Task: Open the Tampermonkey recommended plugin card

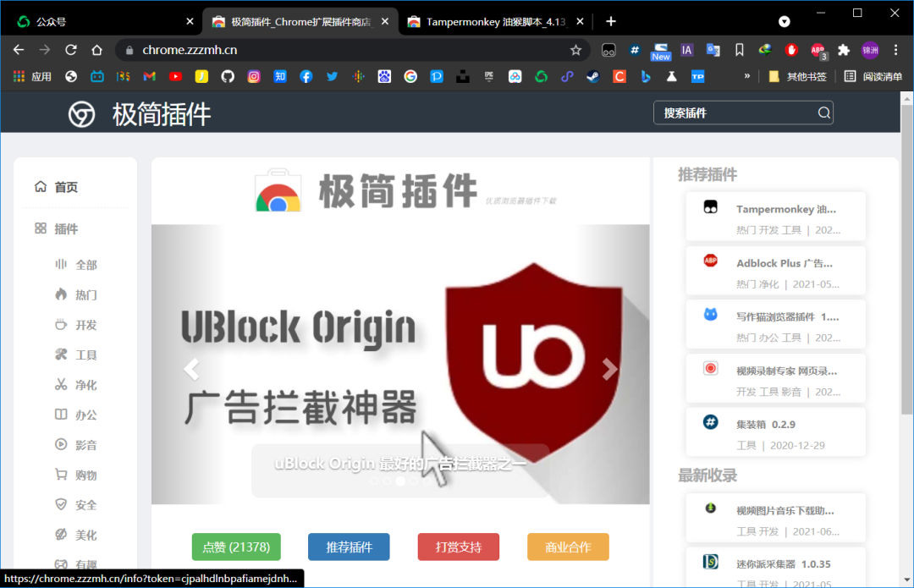Action: point(775,217)
